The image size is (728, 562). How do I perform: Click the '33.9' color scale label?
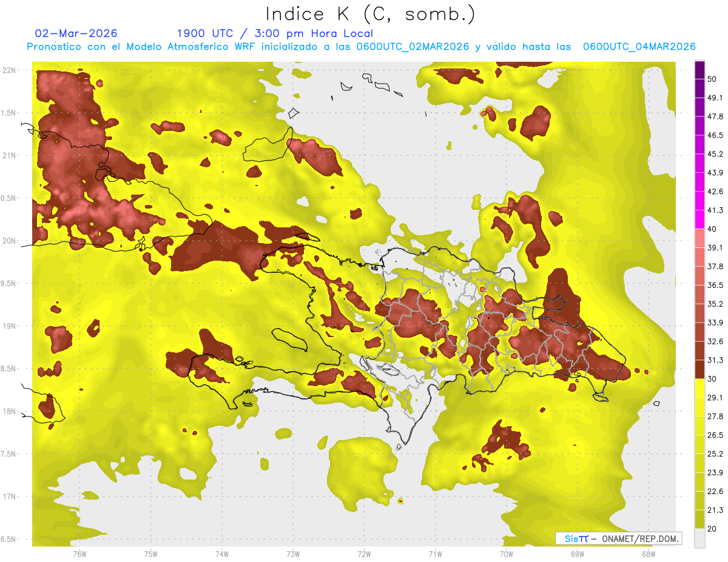point(715,323)
